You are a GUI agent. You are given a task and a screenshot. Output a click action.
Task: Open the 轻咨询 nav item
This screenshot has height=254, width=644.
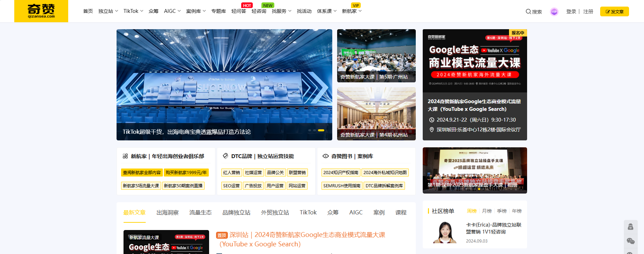(x=259, y=11)
